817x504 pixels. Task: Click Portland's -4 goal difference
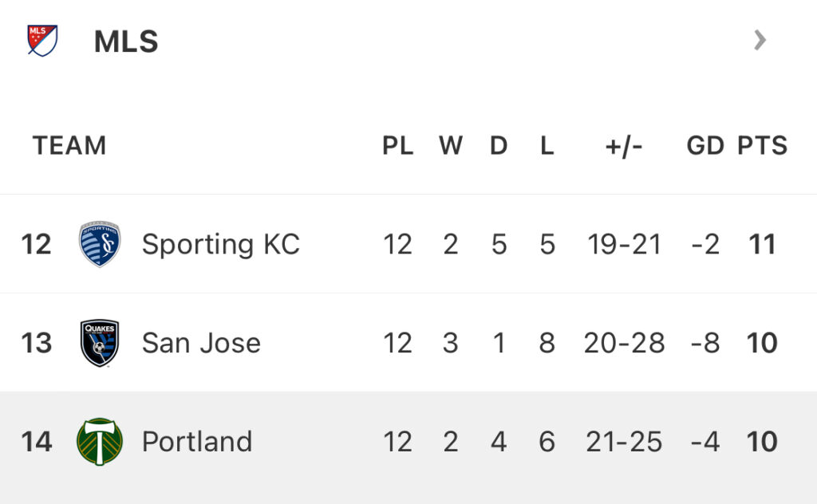pos(705,442)
